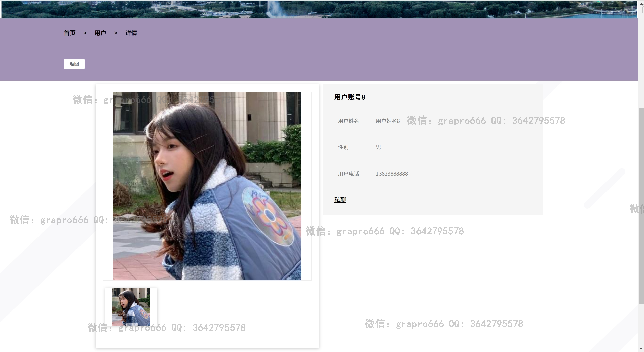This screenshot has height=352, width=644.
Task: Click the scrollbar down arrow
Action: (x=641, y=349)
